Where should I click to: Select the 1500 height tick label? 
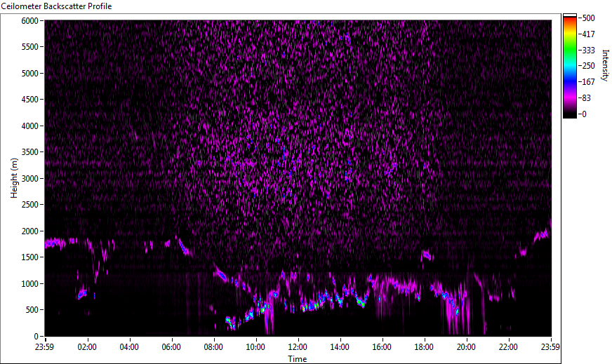tap(29, 257)
